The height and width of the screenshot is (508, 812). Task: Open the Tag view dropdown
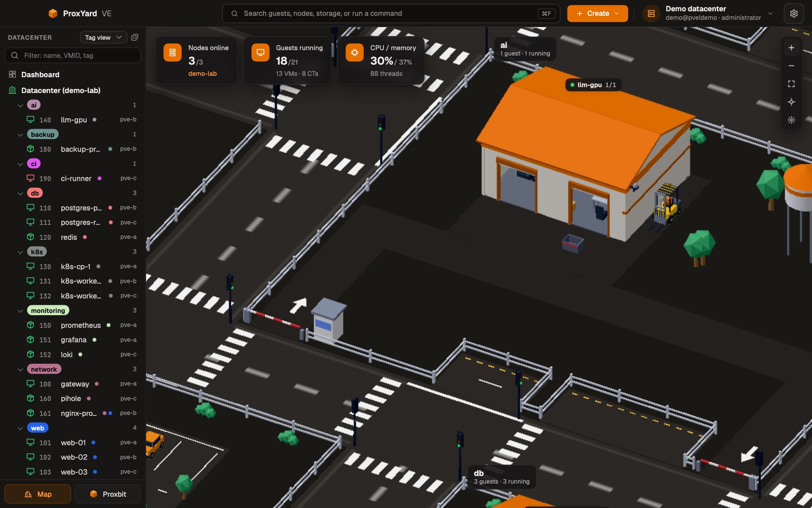[x=103, y=37]
